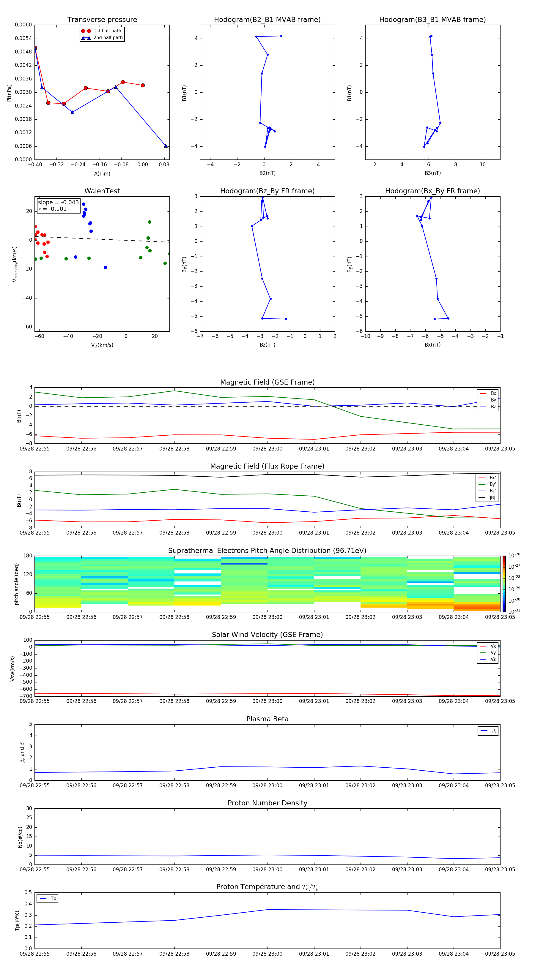Click the 'B2(nT)' x-axis label

(267, 173)
